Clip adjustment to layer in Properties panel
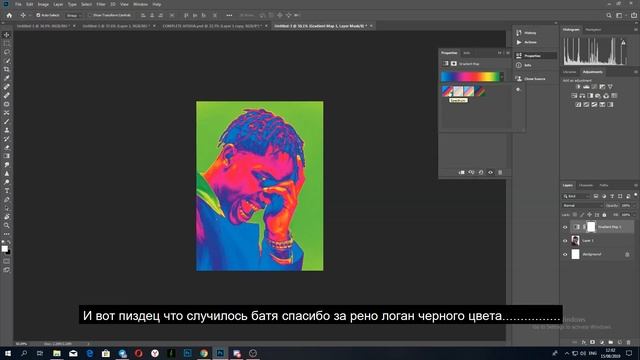The image size is (640, 360). (x=461, y=172)
